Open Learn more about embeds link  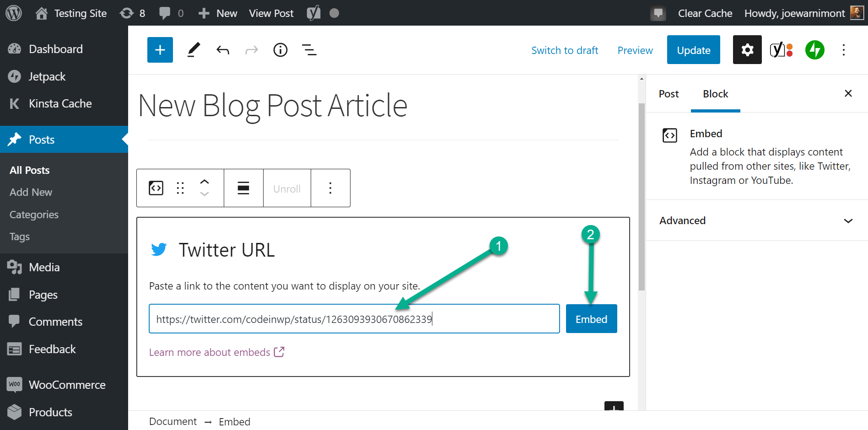click(210, 352)
